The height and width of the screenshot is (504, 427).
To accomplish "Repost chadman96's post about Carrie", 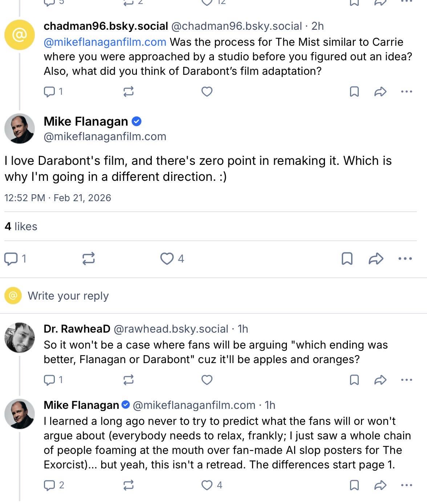I will [129, 92].
